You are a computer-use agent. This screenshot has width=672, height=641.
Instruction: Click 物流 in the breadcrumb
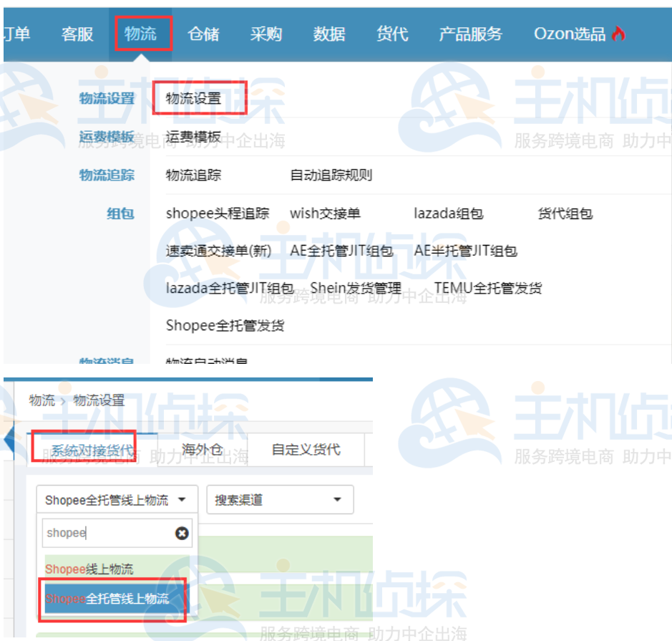click(x=42, y=400)
